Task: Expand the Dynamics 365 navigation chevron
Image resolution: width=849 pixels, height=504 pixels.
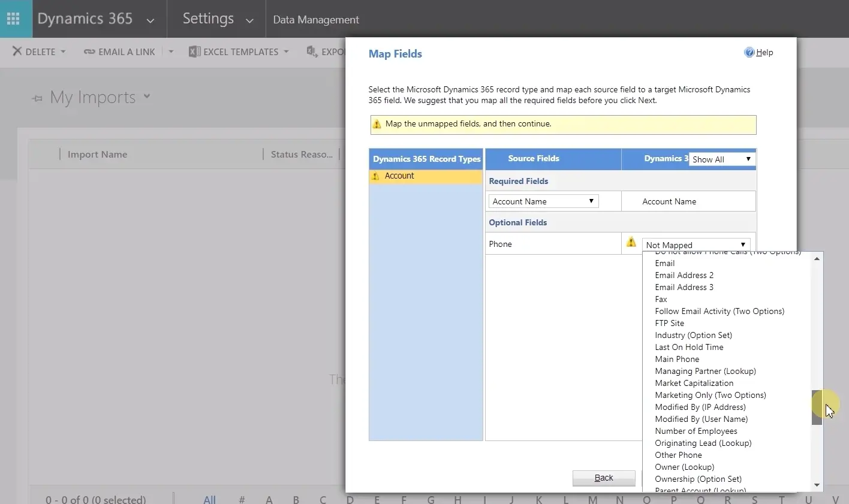Action: 150,20
